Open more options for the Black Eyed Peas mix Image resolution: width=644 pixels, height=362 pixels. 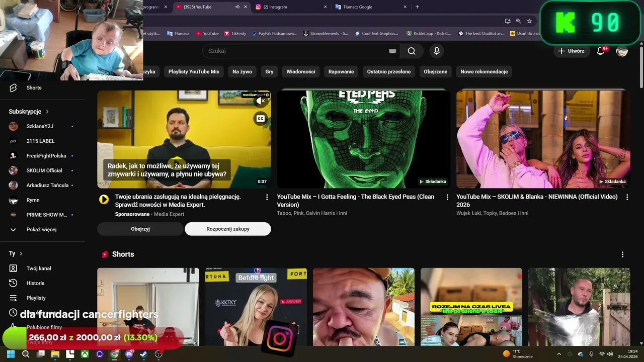(447, 197)
